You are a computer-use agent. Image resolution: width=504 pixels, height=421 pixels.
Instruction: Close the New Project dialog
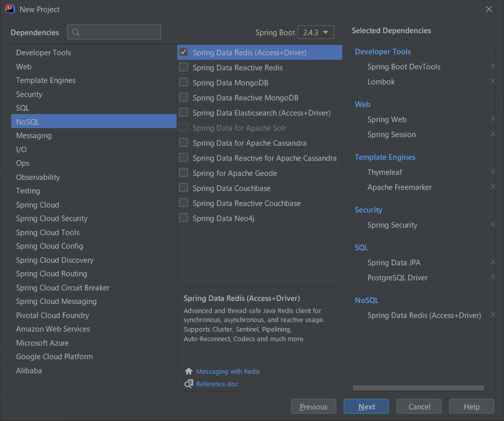[x=489, y=10]
